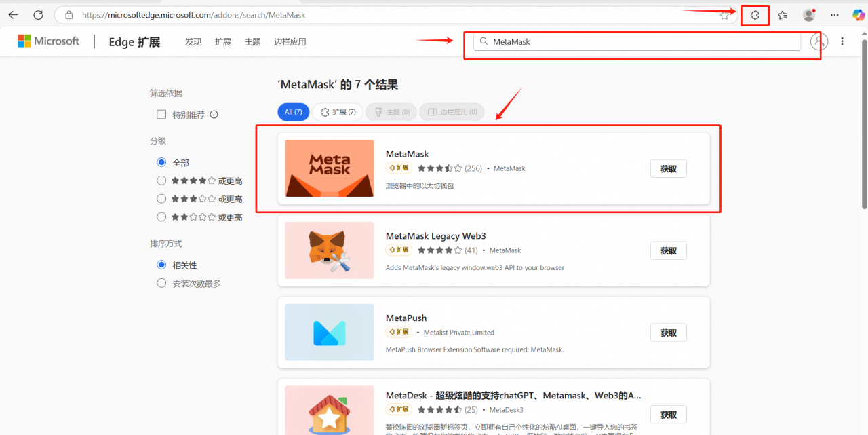The height and width of the screenshot is (435, 868).
Task: Refresh the current page
Action: click(x=38, y=14)
